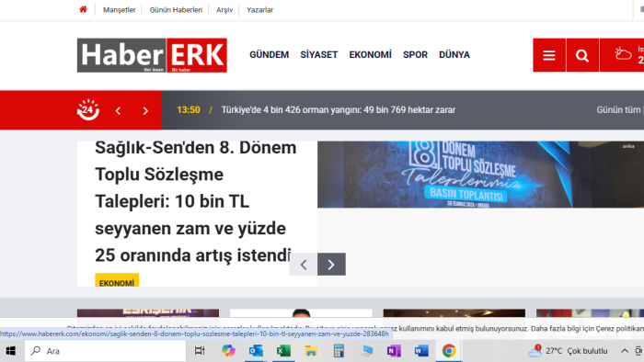The width and height of the screenshot is (644, 362).
Task: Expand the hidden system tray icons
Action: [625, 351]
